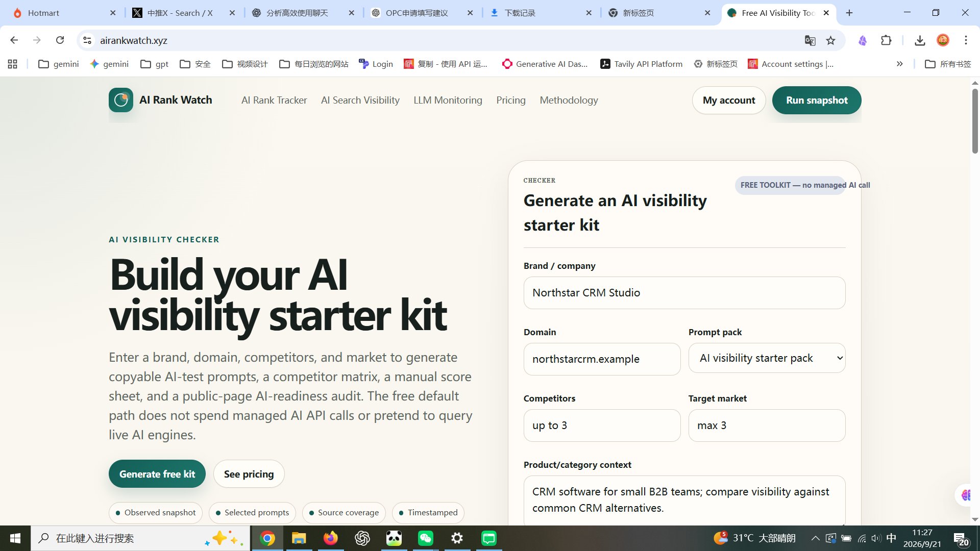Open a new tab with the plus icon
Screen dimensions: 980x551
[x=849, y=13]
